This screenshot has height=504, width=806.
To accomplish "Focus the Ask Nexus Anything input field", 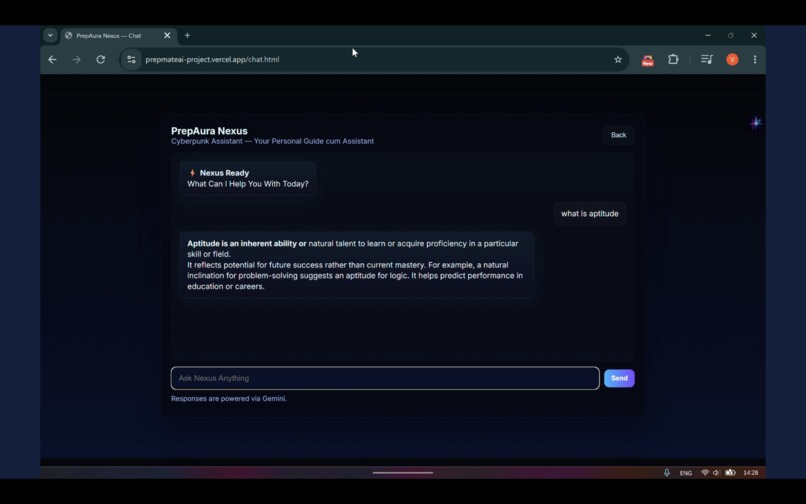I will [x=385, y=378].
